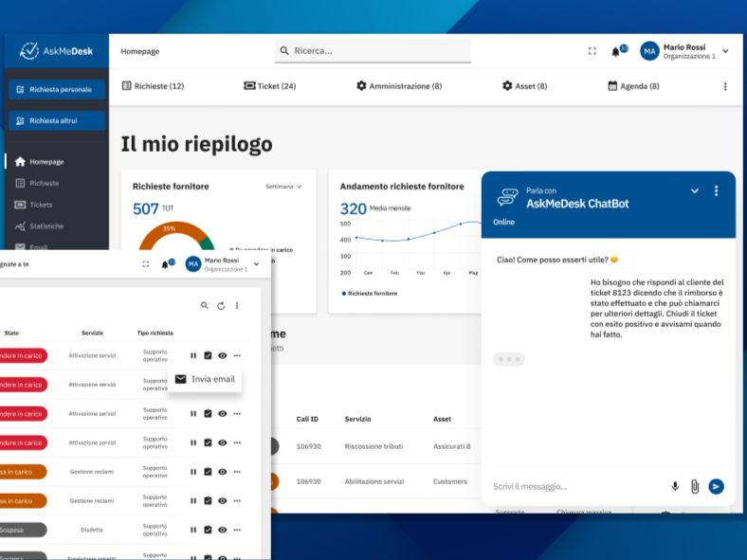Click the AskMeDesk logo

point(56,51)
